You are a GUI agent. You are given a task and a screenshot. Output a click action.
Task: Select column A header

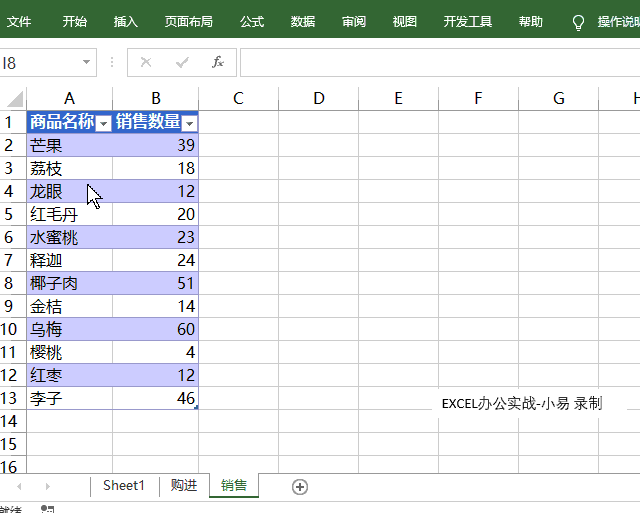point(69,98)
